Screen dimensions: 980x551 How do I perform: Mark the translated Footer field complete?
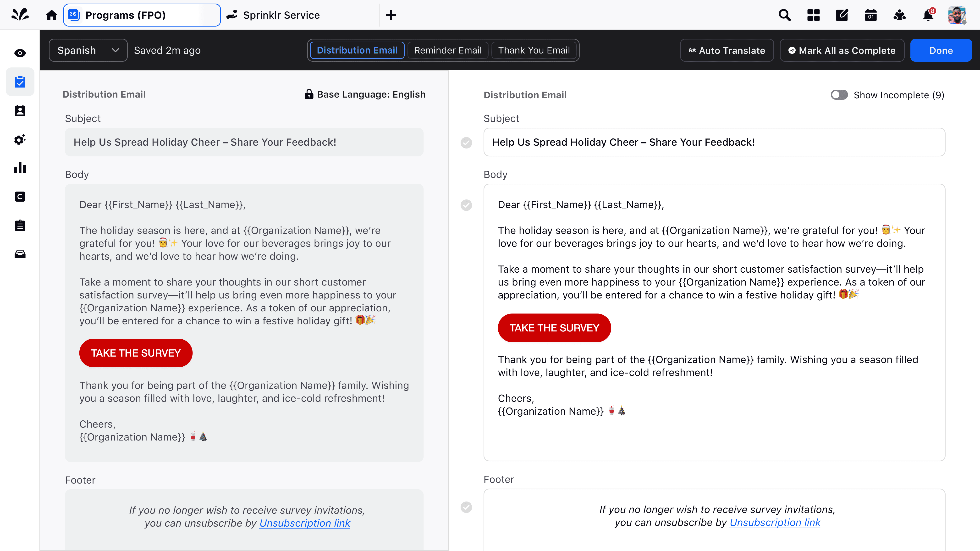(x=466, y=507)
